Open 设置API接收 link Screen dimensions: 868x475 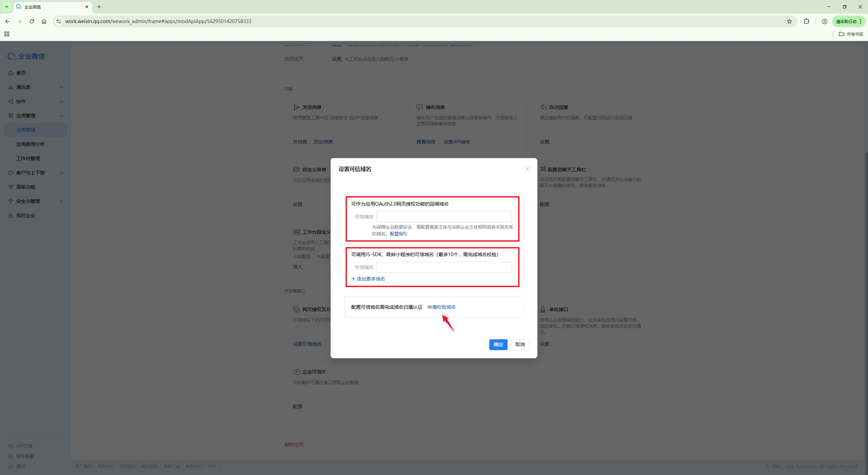point(457,142)
